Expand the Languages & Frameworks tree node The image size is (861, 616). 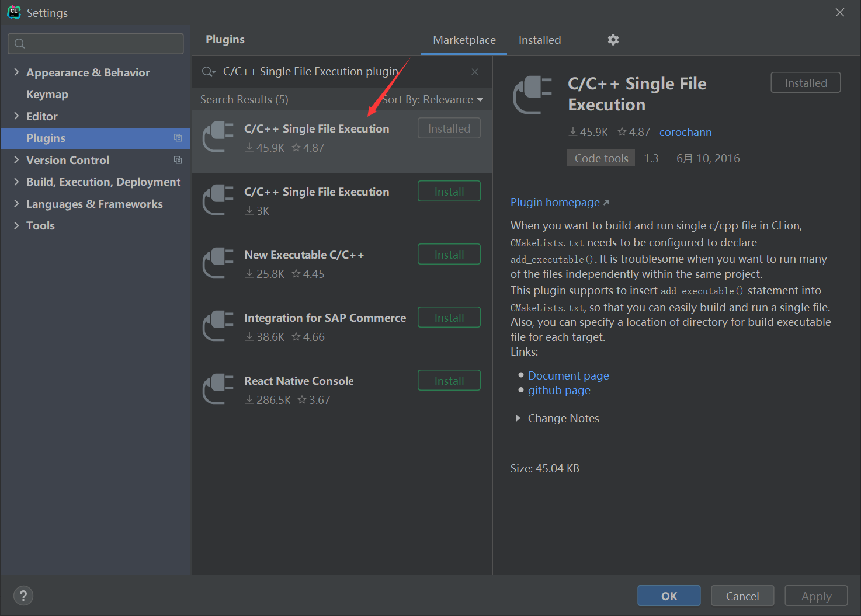point(16,204)
